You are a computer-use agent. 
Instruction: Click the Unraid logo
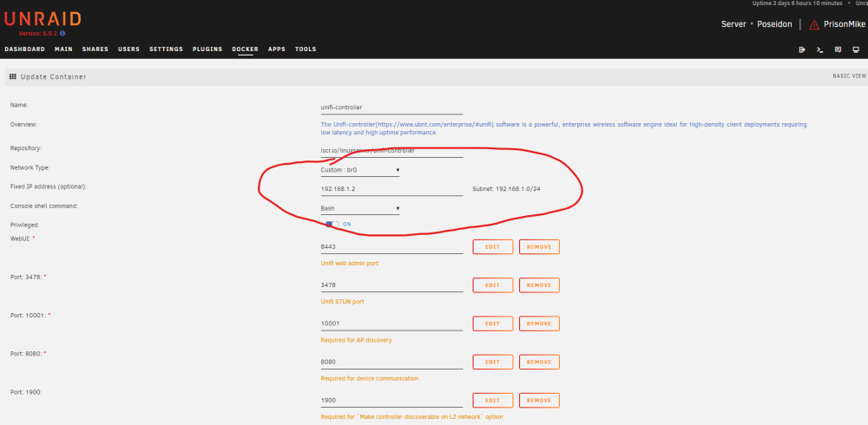[43, 19]
